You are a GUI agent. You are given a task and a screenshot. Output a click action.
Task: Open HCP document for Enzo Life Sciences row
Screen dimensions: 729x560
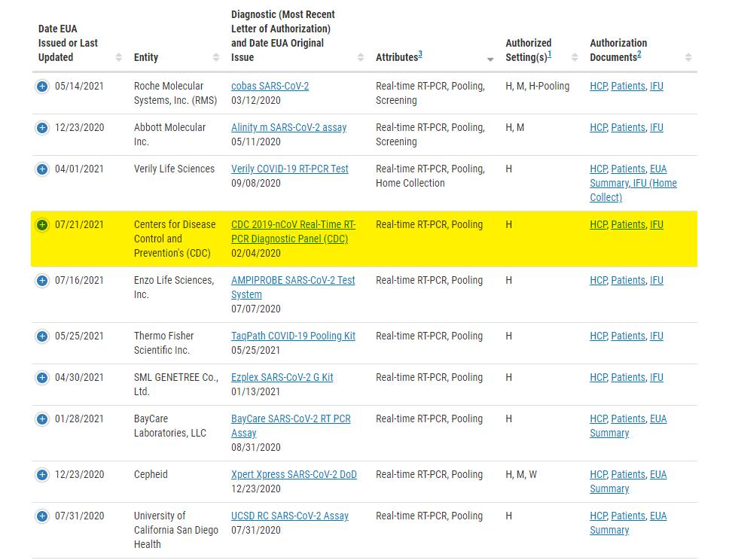click(x=599, y=280)
